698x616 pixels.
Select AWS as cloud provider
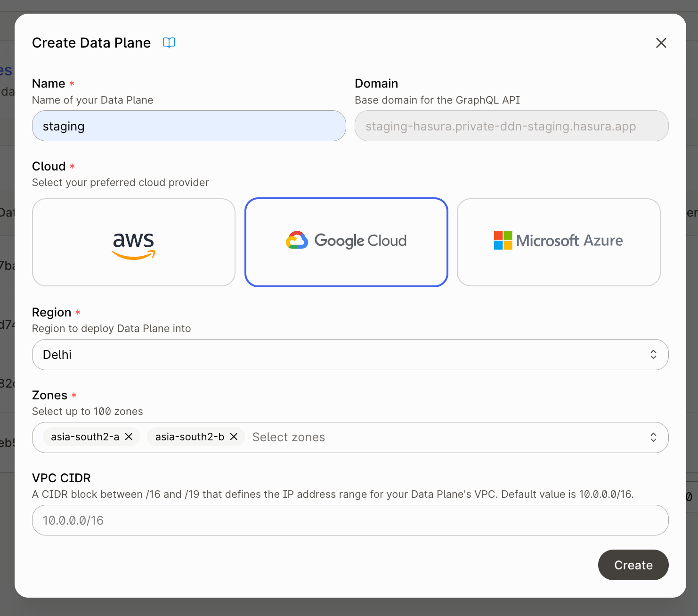click(134, 242)
